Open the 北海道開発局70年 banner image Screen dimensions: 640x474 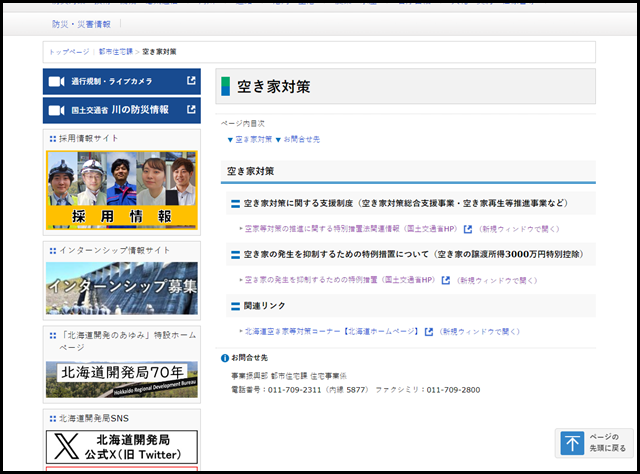[121, 379]
